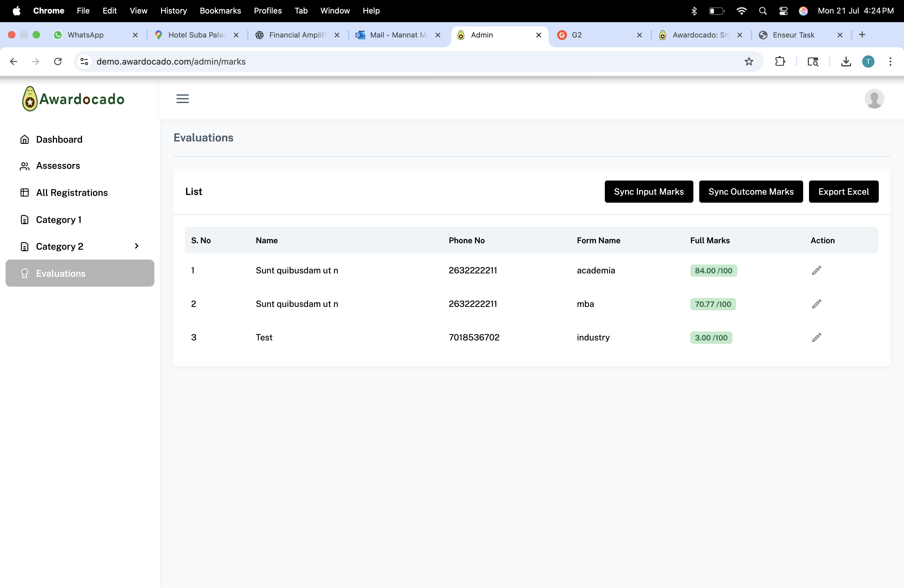Open Chrome downloads icon
Viewport: 904px width, 588px height.
pos(846,62)
